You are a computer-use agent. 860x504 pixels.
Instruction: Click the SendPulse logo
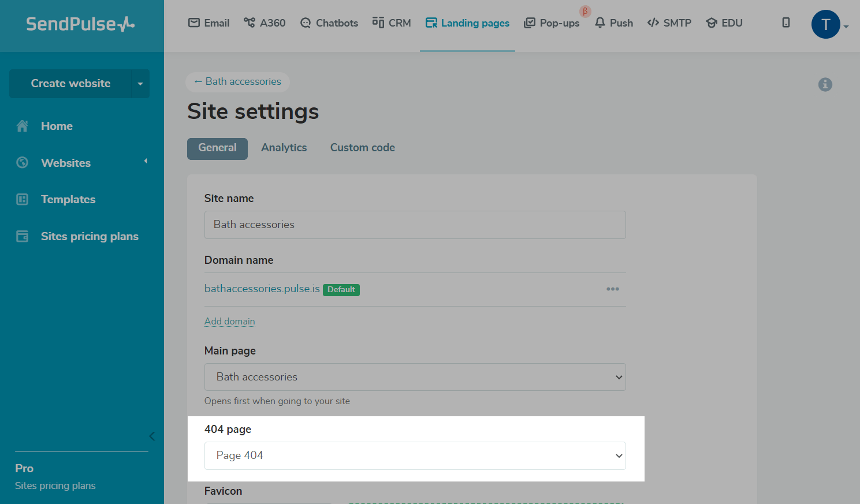point(80,24)
